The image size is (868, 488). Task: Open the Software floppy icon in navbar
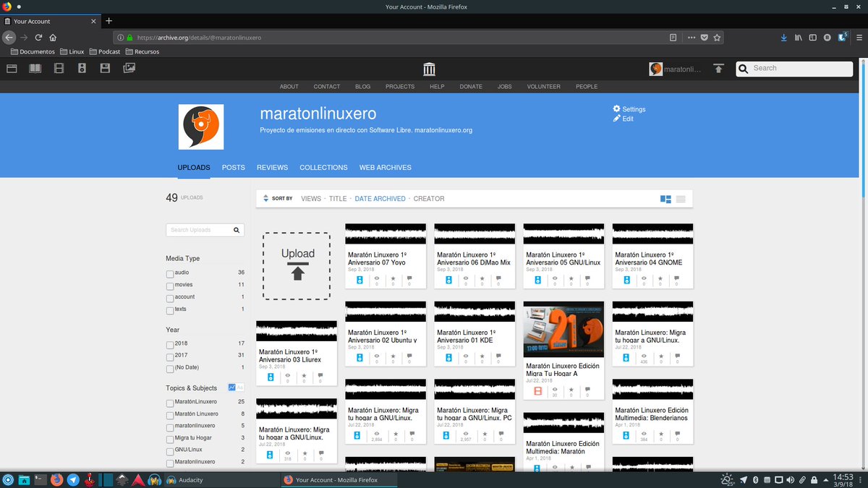pos(105,69)
